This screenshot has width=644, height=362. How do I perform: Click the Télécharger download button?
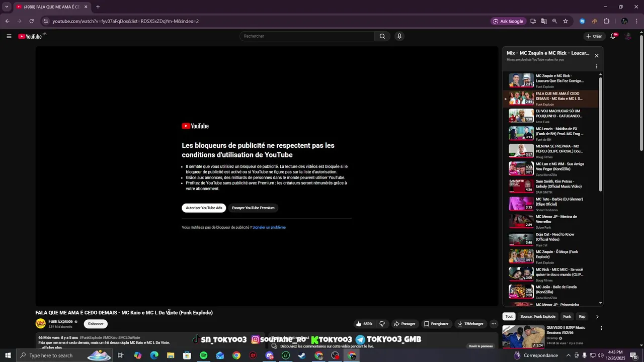(x=470, y=324)
